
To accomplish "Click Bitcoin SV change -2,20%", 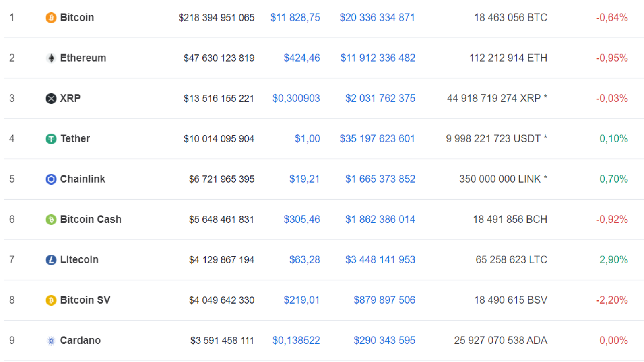I will click(x=612, y=300).
